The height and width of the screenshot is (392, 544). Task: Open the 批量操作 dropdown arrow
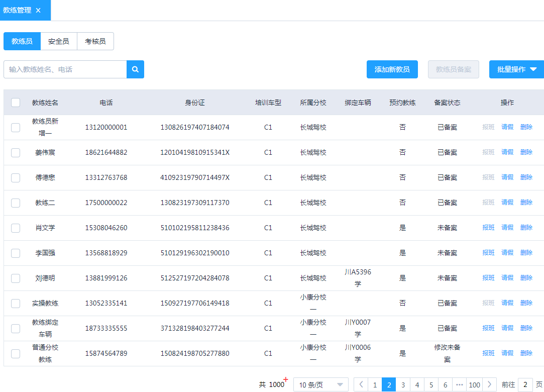pyautogui.click(x=533, y=69)
